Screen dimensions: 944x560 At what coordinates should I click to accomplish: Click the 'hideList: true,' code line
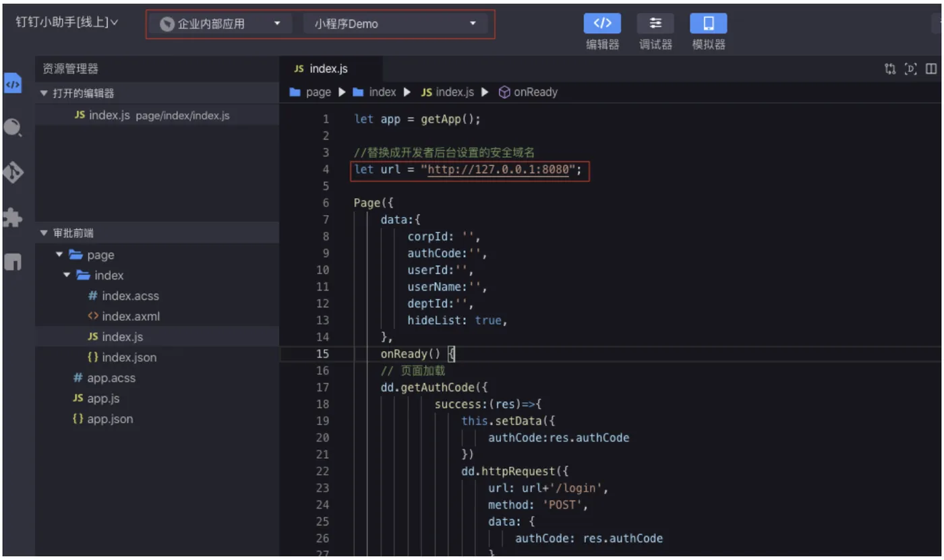[456, 320]
